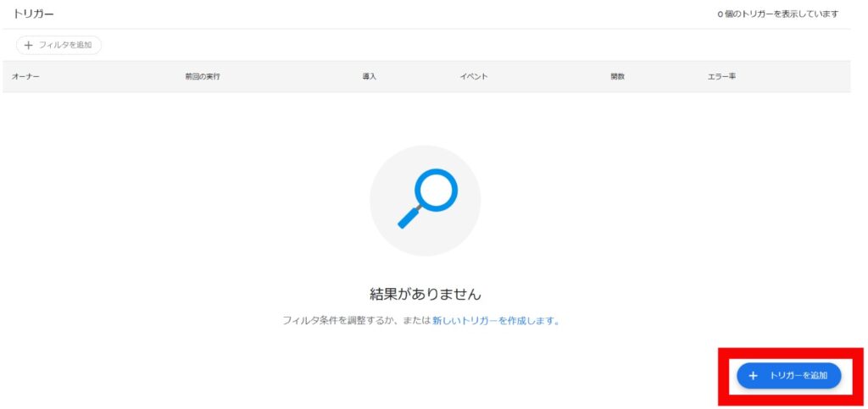This screenshot has width=868, height=409.
Task: Click the トリガー page title
Action: point(33,14)
